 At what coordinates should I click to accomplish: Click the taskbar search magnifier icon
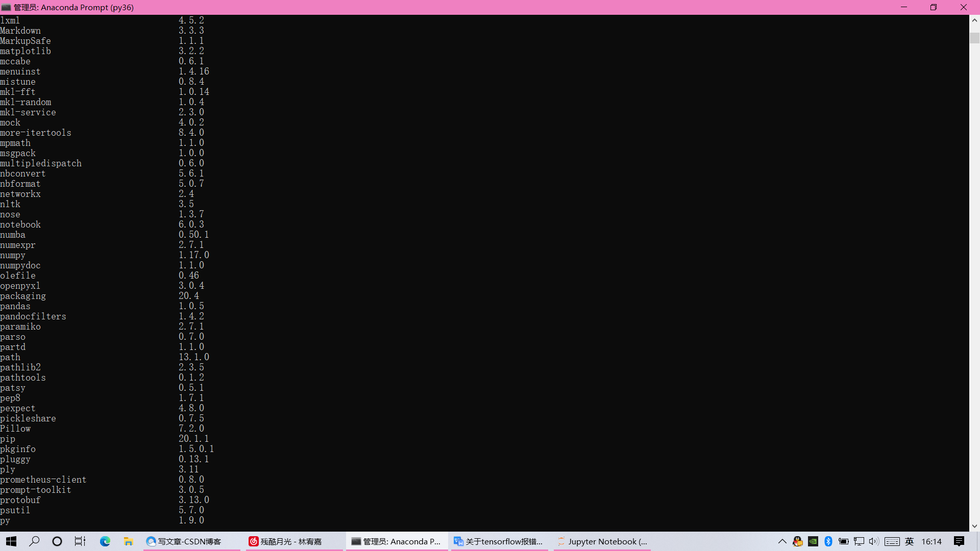34,541
